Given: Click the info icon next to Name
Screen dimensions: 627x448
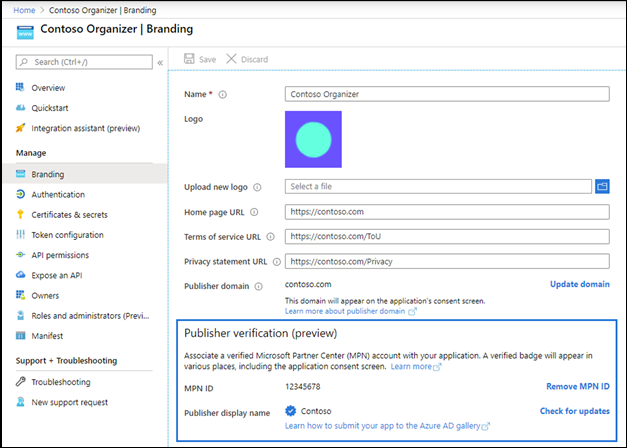Looking at the screenshot, I should coord(223,94).
